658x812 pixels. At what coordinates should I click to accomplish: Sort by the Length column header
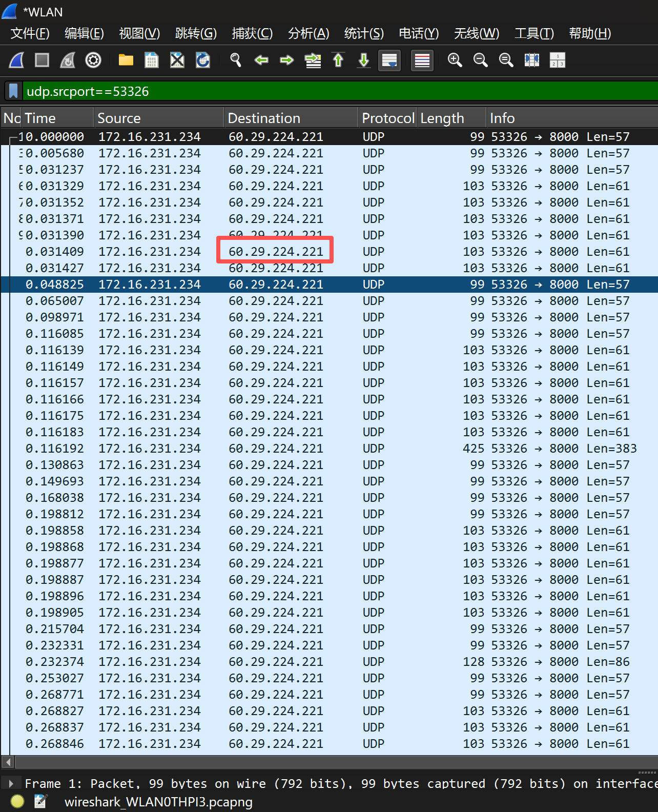pyautogui.click(x=451, y=118)
